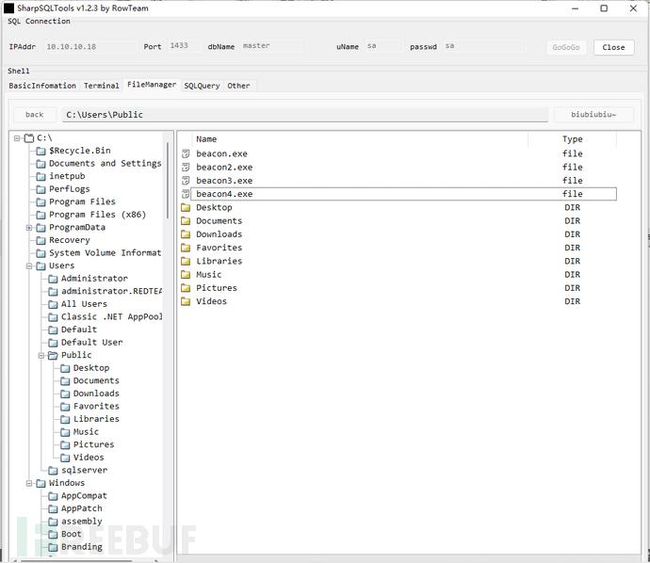Open the BasicInfomation tab

(x=43, y=86)
